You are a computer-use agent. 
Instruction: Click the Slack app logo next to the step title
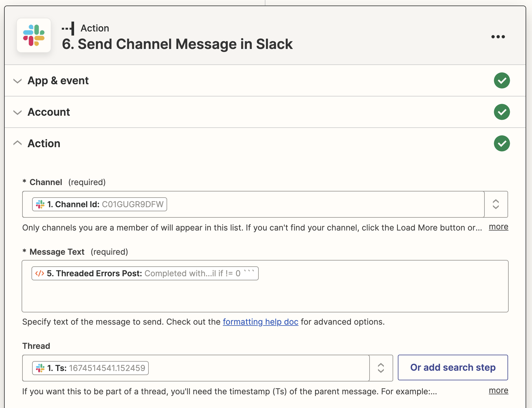pyautogui.click(x=34, y=36)
